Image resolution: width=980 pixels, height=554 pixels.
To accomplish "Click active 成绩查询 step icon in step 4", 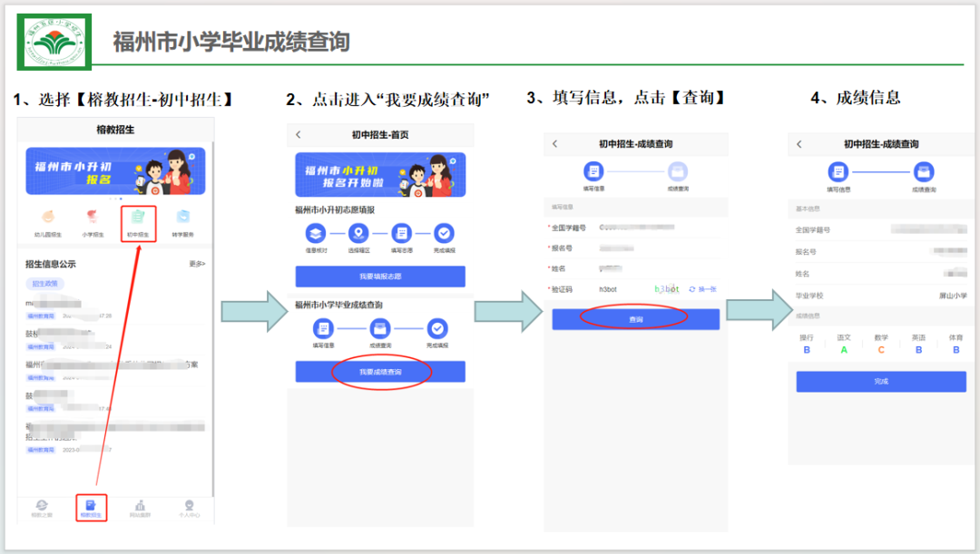I will point(924,171).
